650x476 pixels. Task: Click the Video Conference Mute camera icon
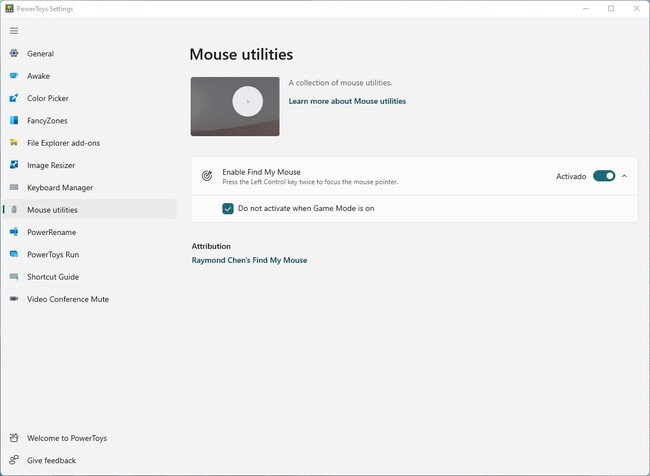tap(14, 299)
